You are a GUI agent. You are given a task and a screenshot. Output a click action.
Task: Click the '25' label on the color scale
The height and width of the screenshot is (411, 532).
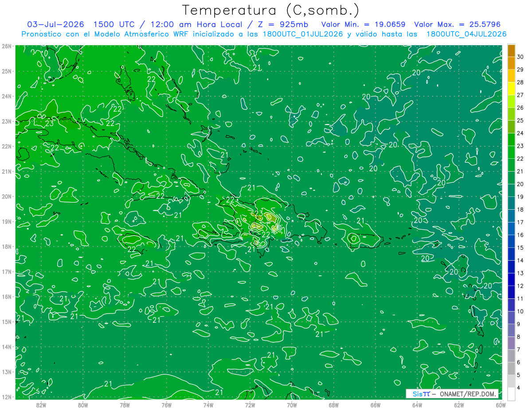click(520, 121)
